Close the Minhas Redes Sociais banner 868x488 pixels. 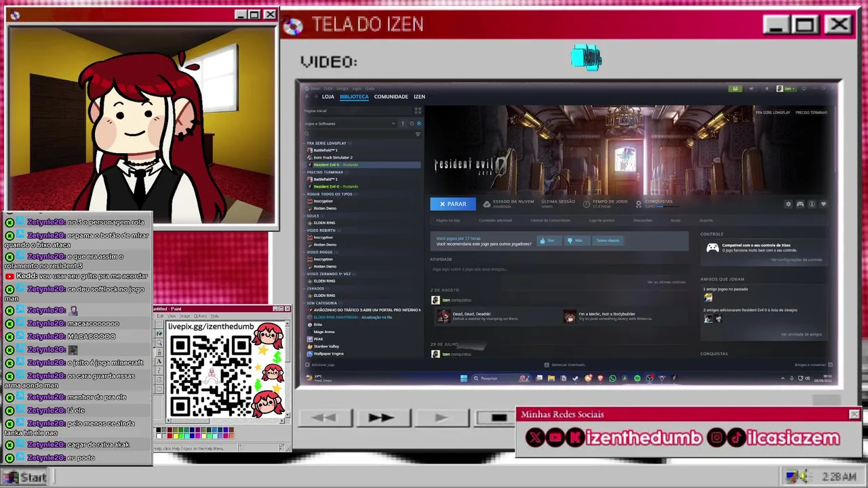click(854, 414)
